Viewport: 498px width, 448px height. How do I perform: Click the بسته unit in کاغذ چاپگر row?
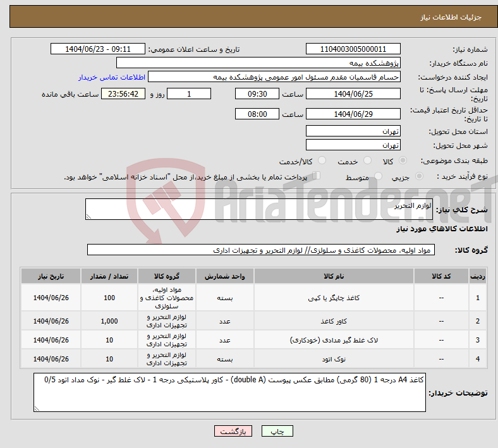click(224, 298)
